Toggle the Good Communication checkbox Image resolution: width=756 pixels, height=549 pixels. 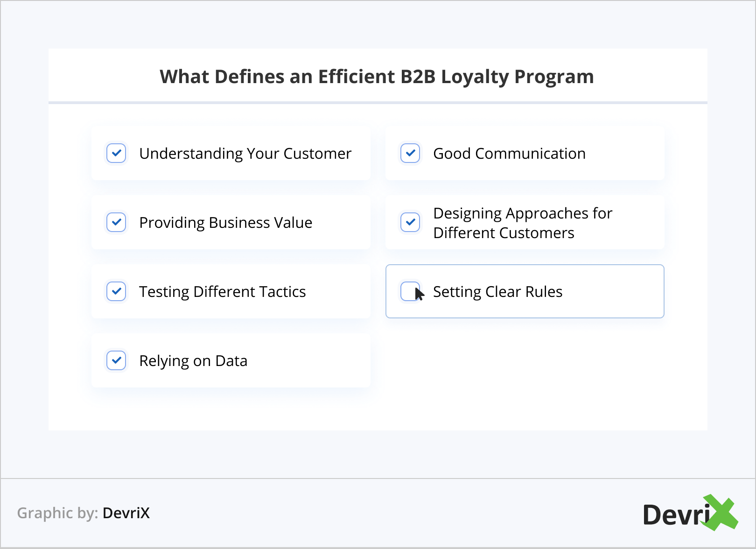click(x=410, y=153)
